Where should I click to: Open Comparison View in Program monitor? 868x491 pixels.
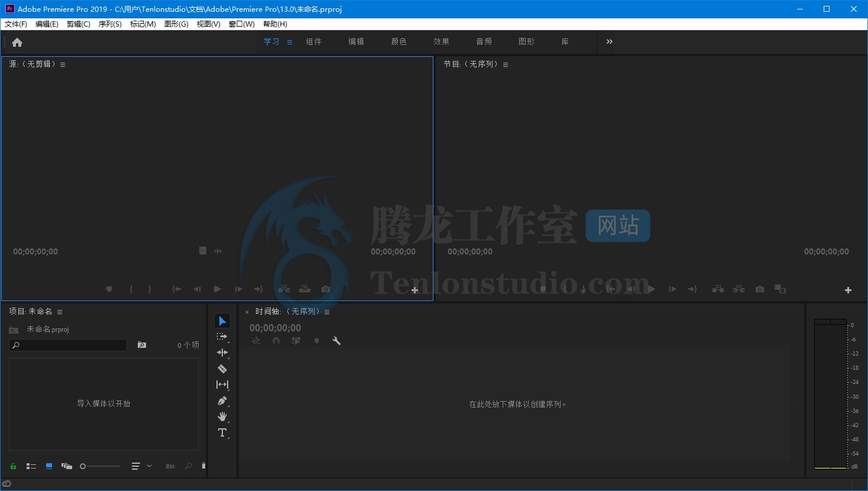pos(780,289)
